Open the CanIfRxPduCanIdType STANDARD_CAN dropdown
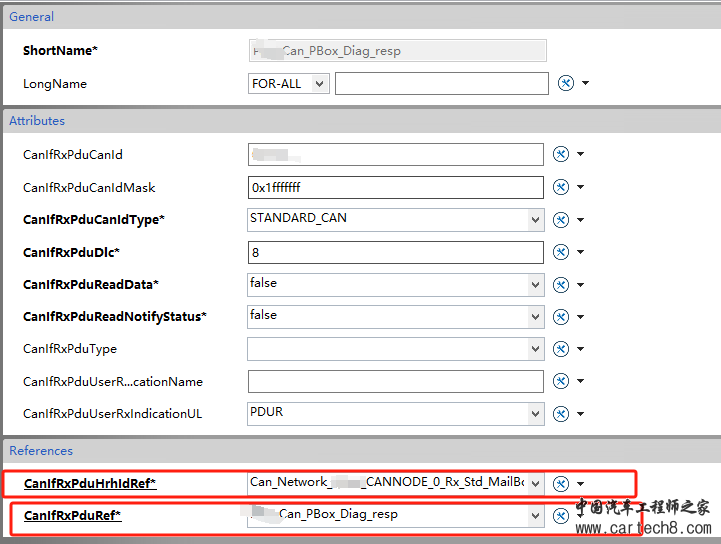Image resolution: width=721 pixels, height=544 pixels. click(x=536, y=220)
